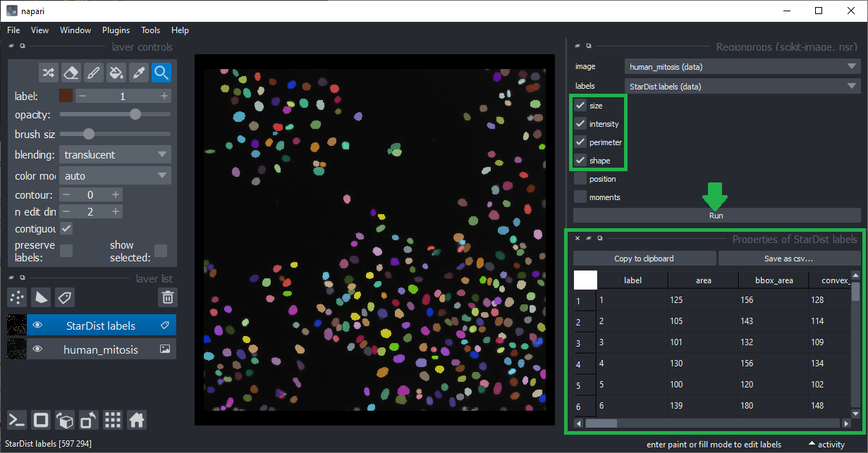
Task: Adjust the opacity slider
Action: pyautogui.click(x=135, y=114)
